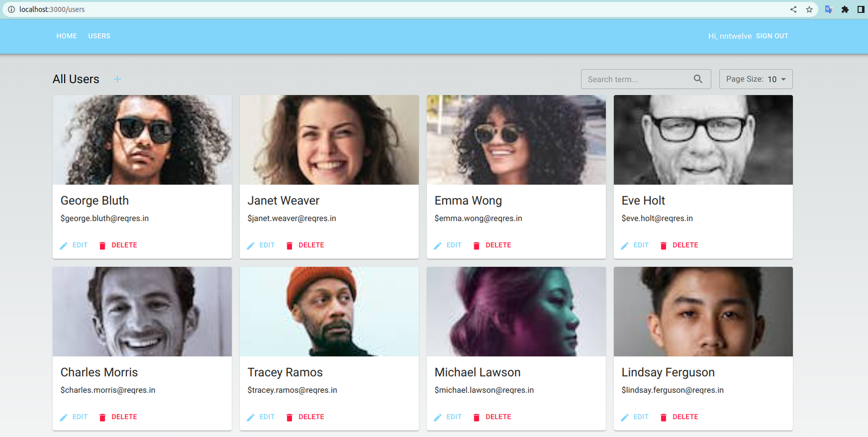This screenshot has height=437, width=868.
Task: Click Lindsay Ferguson's profile photo
Action: (x=703, y=312)
